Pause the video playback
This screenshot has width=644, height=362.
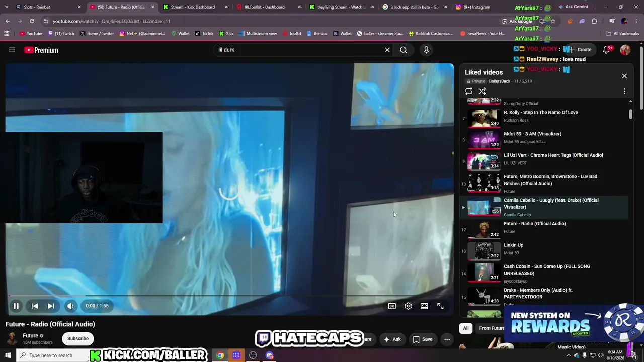(x=16, y=306)
